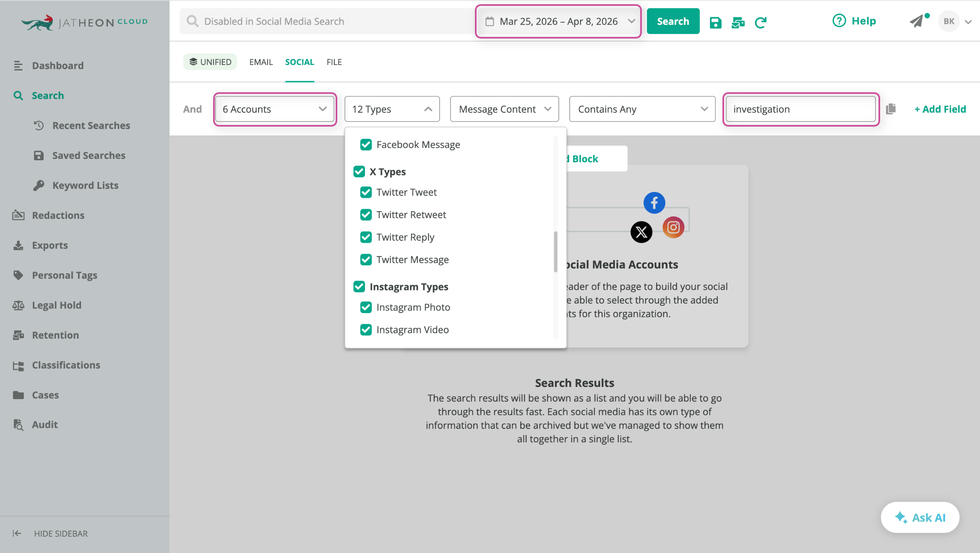
Task: Select the Exports sidebar icon
Action: [18, 245]
